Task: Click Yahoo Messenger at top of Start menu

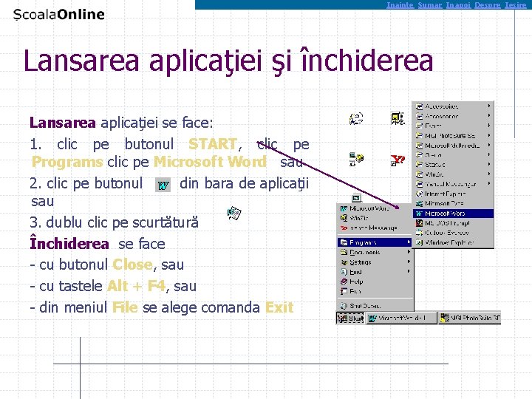Action: click(x=375, y=228)
